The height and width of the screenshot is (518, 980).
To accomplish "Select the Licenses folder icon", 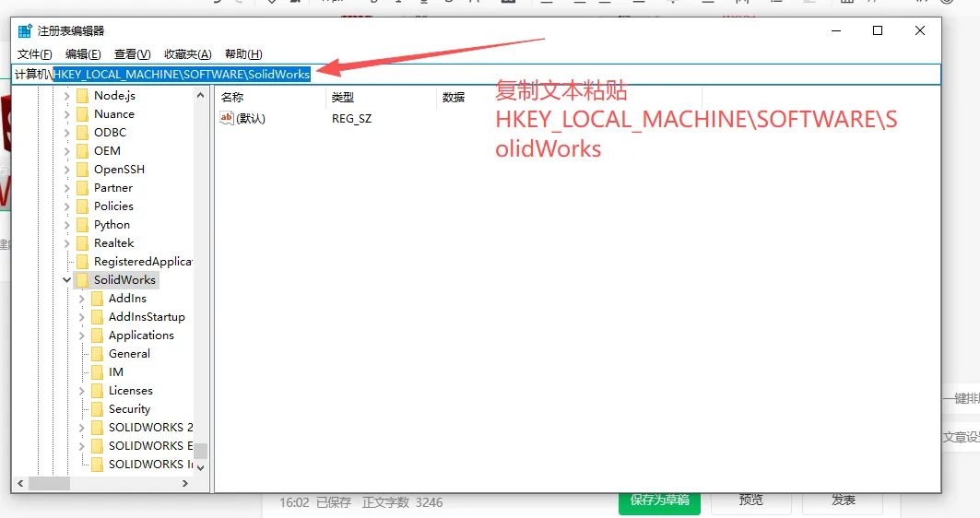I will (97, 391).
